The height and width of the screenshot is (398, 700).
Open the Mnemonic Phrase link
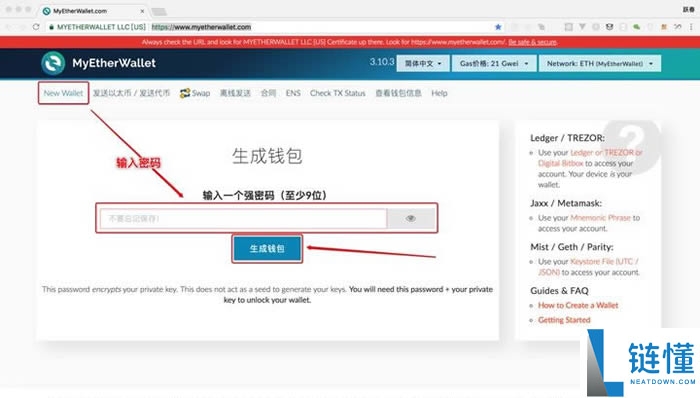click(600, 218)
